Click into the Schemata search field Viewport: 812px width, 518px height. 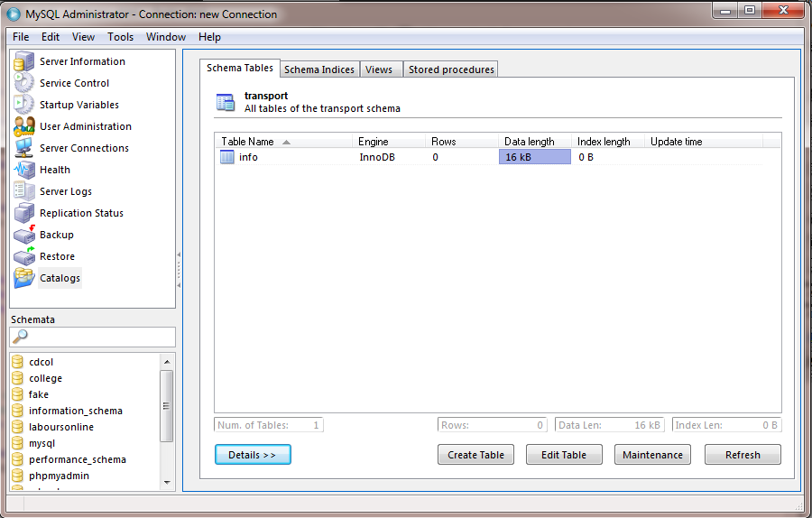pyautogui.click(x=93, y=338)
